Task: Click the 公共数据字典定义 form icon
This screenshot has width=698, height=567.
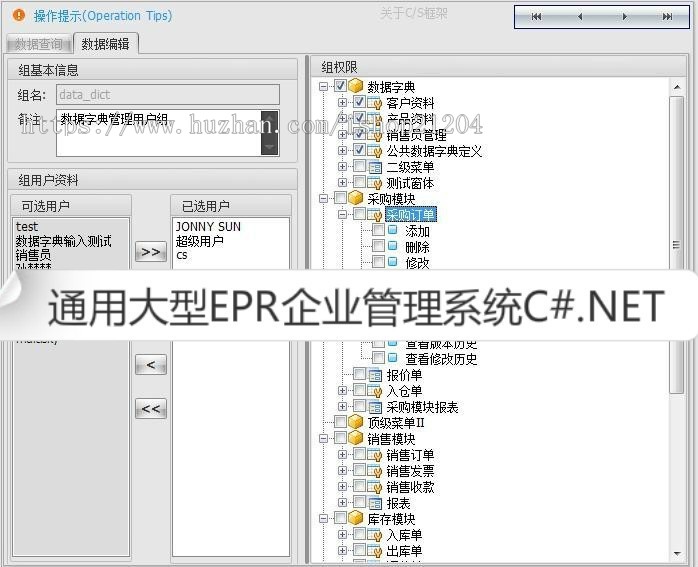Action: coord(374,151)
